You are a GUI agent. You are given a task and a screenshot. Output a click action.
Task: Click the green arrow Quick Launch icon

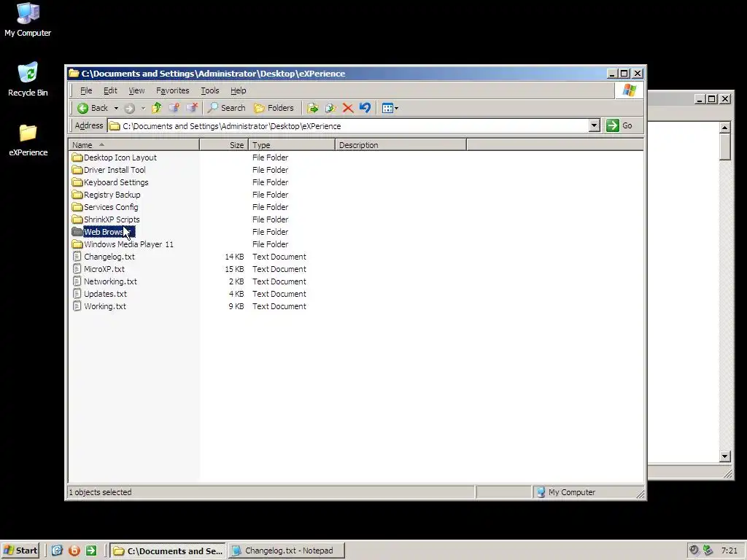point(91,551)
